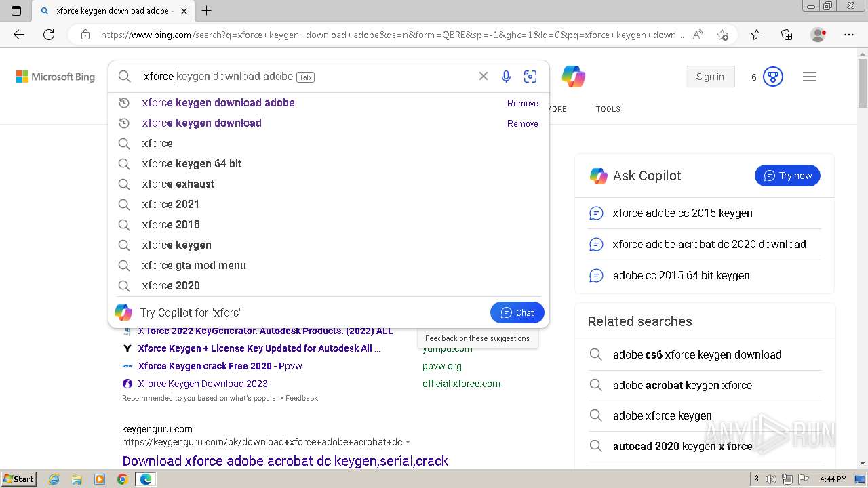The height and width of the screenshot is (488, 868).
Task: Remove 'xforce keygen download adobe' from history
Action: point(523,103)
